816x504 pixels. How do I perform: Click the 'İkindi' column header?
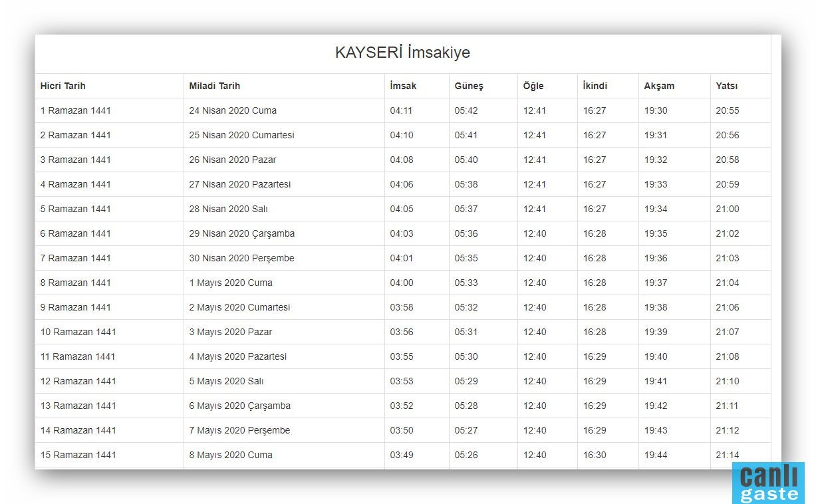pyautogui.click(x=595, y=86)
